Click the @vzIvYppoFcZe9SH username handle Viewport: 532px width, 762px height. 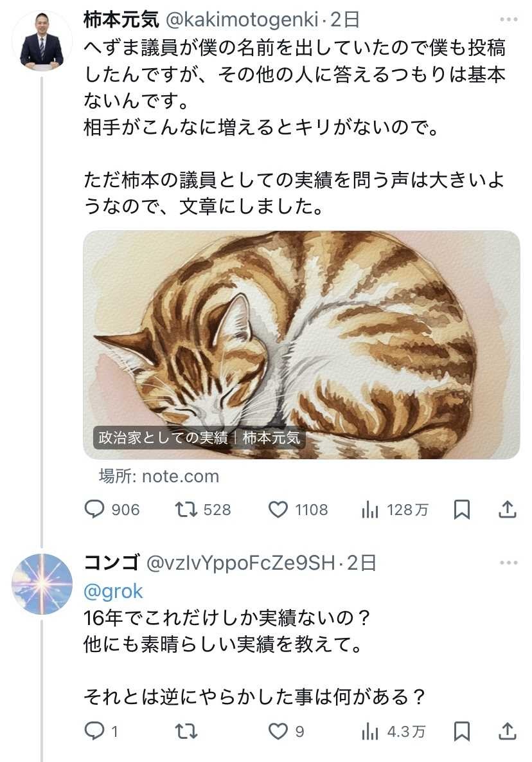241,563
